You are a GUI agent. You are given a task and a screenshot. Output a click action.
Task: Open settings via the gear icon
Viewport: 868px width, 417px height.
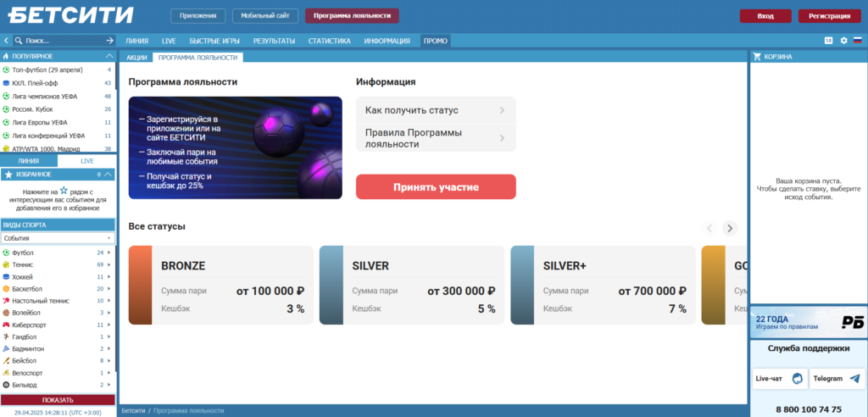pyautogui.click(x=843, y=41)
